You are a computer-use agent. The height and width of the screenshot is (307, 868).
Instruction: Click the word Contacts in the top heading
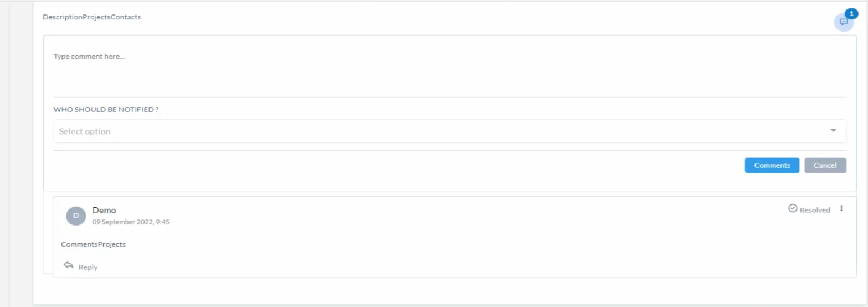pos(126,17)
